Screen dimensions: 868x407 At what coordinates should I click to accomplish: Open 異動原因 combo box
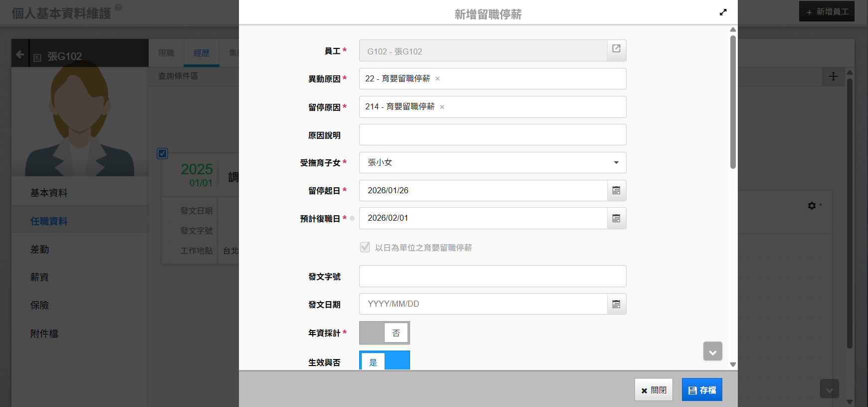coord(529,79)
